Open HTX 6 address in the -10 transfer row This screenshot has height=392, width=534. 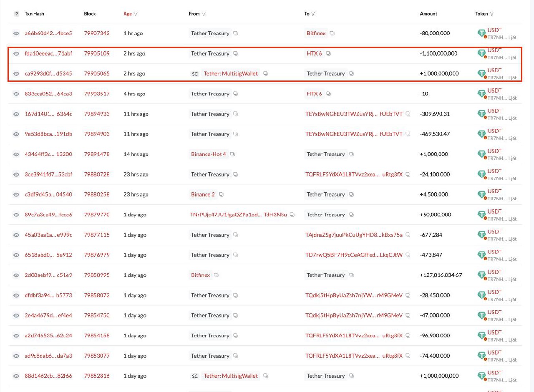[x=314, y=94]
